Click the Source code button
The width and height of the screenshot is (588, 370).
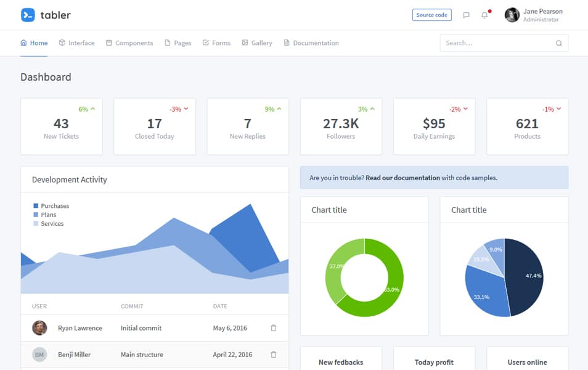pos(431,15)
